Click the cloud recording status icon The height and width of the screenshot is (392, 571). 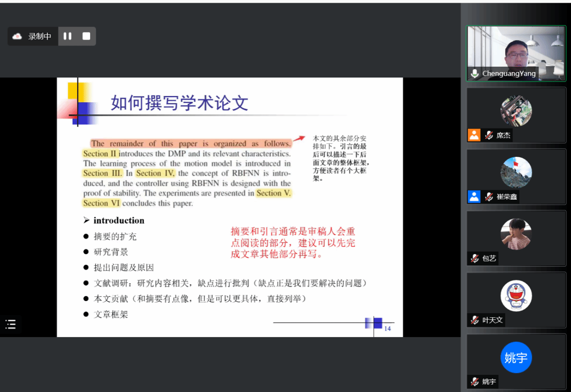pyautogui.click(x=17, y=36)
